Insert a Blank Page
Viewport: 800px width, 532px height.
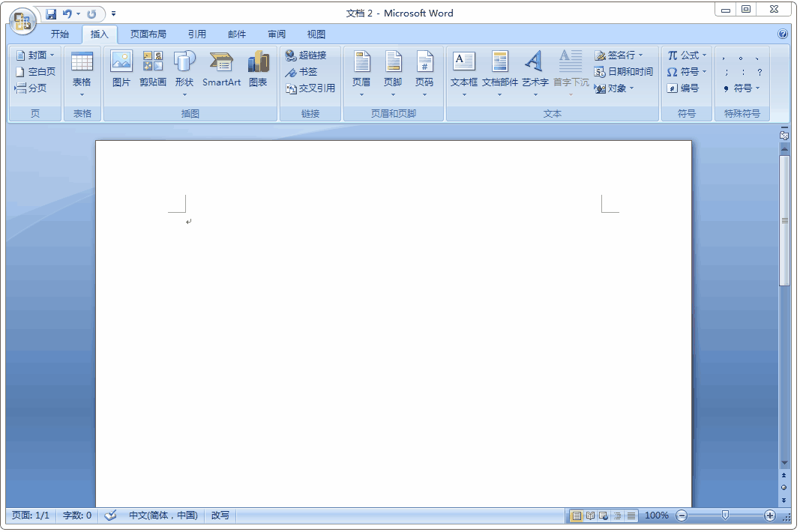pyautogui.click(x=34, y=71)
